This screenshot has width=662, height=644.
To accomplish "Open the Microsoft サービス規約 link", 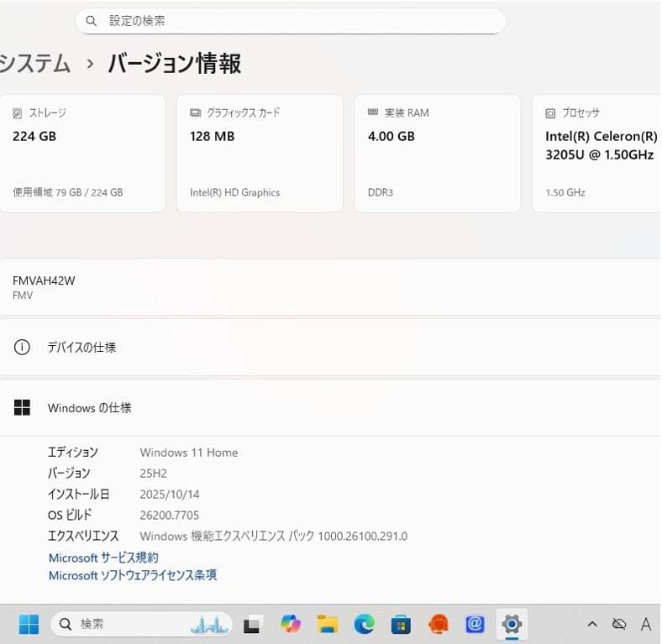I will tap(103, 558).
